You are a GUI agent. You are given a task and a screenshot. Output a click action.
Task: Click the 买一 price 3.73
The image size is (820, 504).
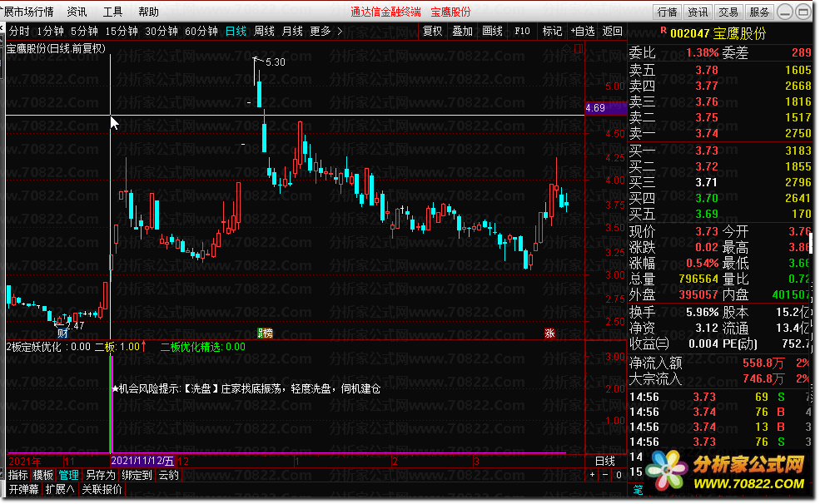point(707,151)
